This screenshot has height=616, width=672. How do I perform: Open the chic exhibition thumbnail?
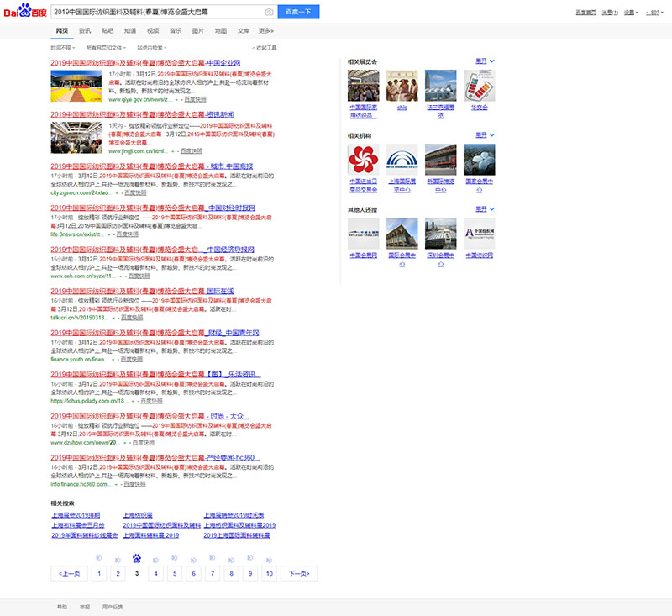(402, 86)
